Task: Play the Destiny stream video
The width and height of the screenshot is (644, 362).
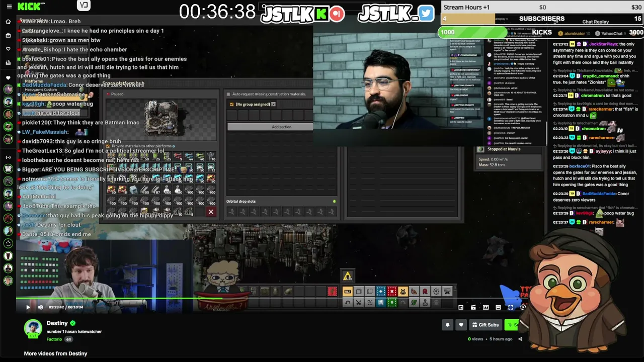Action: tap(28, 307)
